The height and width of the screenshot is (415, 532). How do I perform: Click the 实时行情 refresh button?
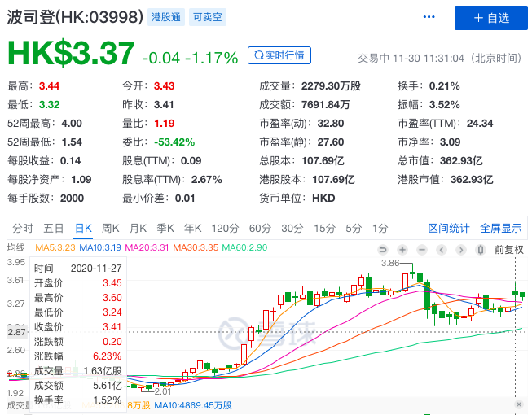coord(279,55)
